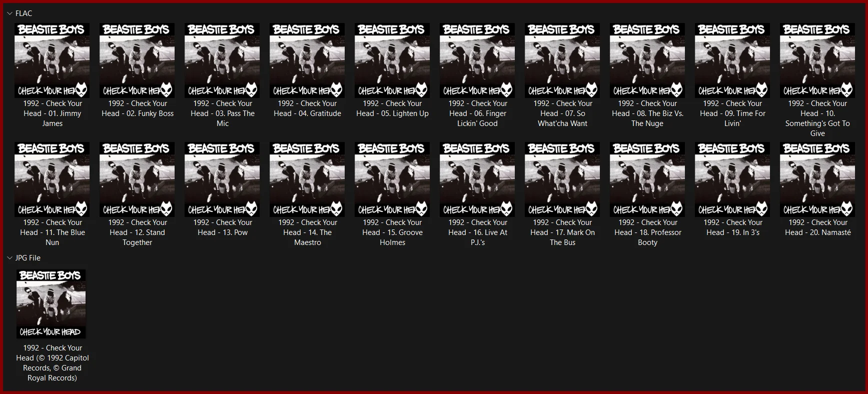The height and width of the screenshot is (394, 868).
Task: Click file name '09. Time For Livin''
Action: point(732,113)
